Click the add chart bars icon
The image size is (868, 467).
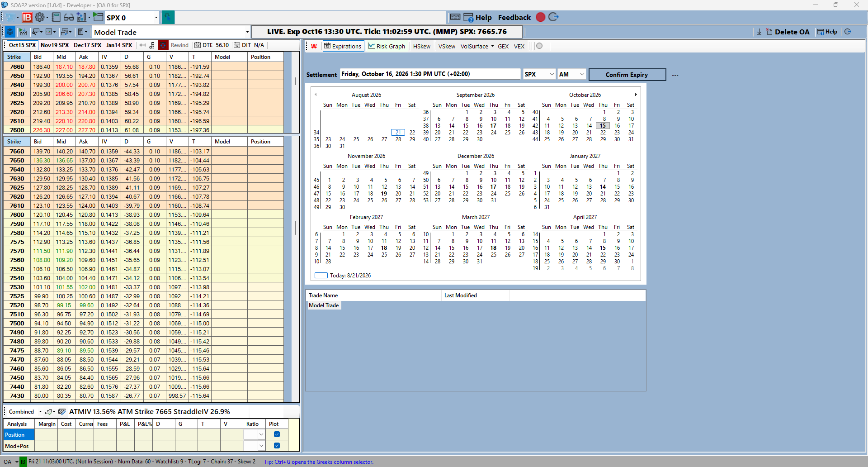click(x=81, y=18)
